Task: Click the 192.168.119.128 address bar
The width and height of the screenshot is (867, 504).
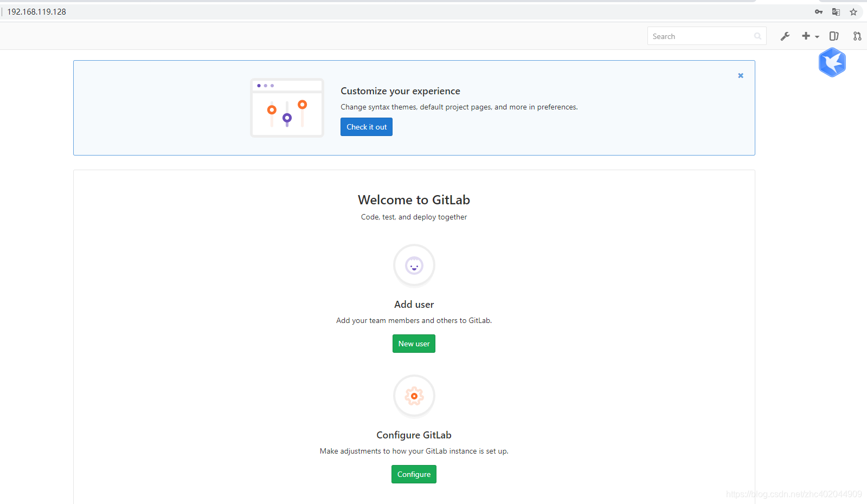Action: coord(36,11)
